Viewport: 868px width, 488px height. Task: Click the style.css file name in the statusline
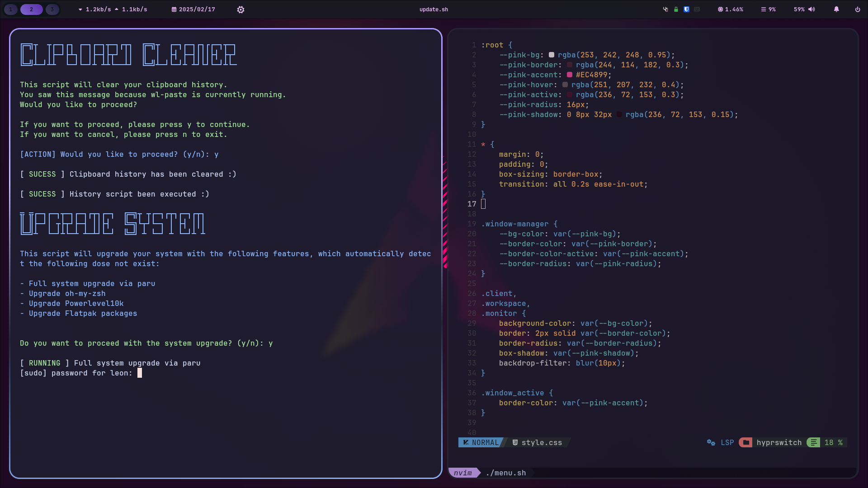pyautogui.click(x=541, y=443)
